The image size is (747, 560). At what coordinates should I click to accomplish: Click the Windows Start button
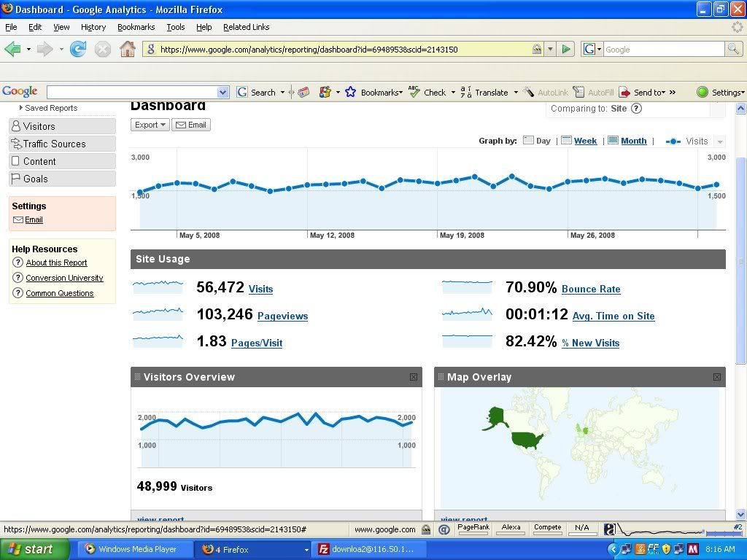tap(31, 549)
